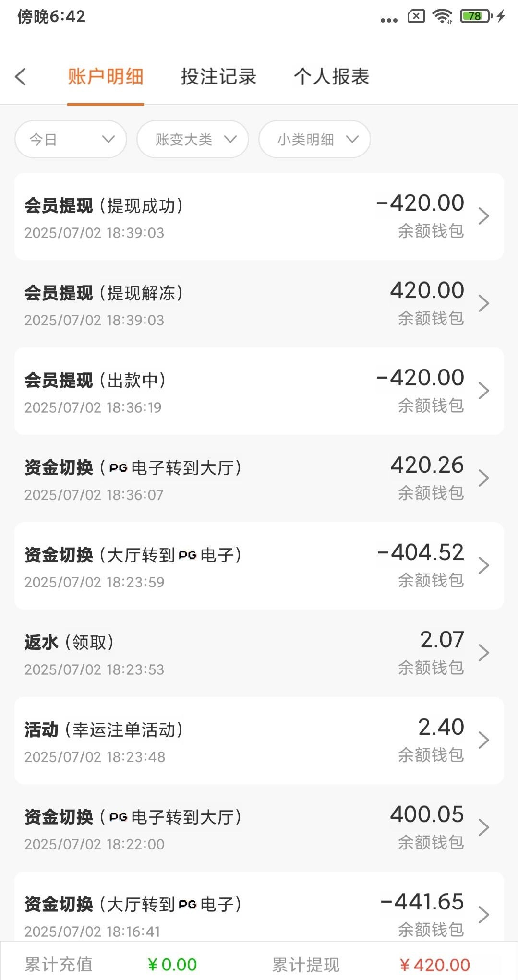Open the 小类明细 subcategory dropdown
Image resolution: width=518 pixels, height=980 pixels.
(314, 139)
